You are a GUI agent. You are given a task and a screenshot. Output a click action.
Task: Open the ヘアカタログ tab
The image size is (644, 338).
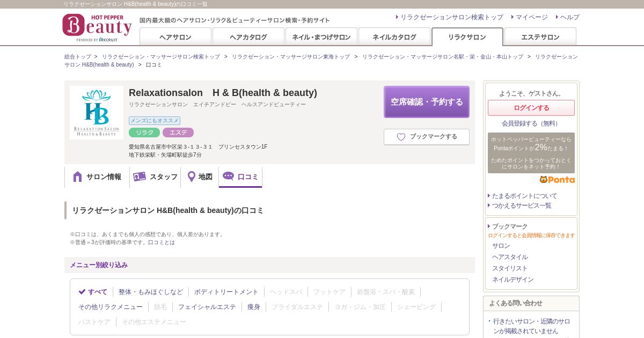248,37
